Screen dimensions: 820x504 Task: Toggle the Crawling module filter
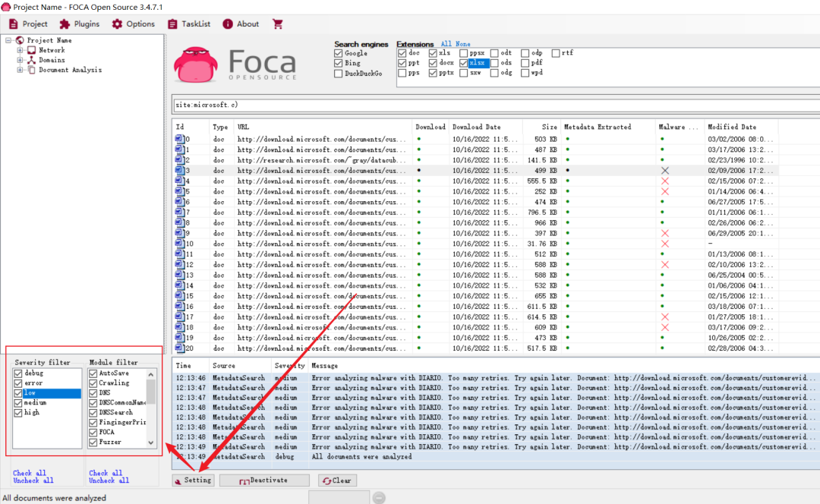93,383
